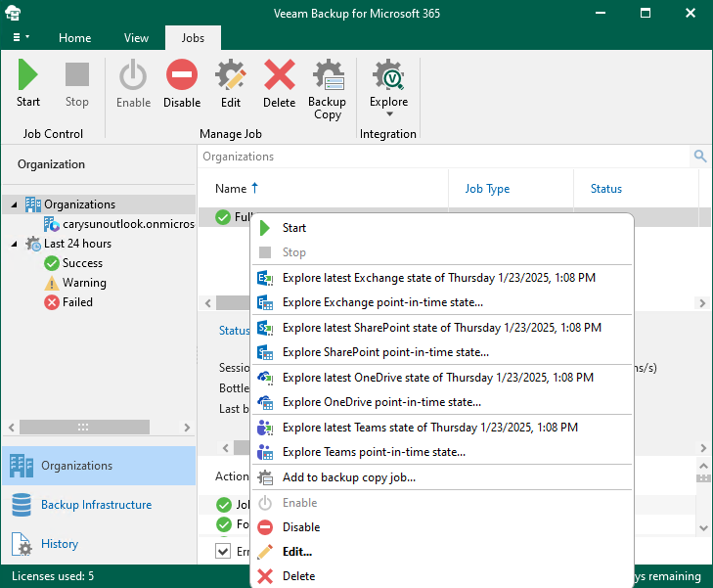The image size is (713, 588).
Task: Click the green success icon of Full job row
Action: click(223, 217)
